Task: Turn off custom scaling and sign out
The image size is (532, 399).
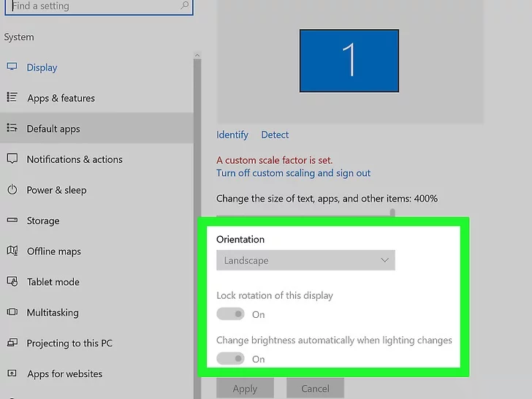Action: click(293, 173)
